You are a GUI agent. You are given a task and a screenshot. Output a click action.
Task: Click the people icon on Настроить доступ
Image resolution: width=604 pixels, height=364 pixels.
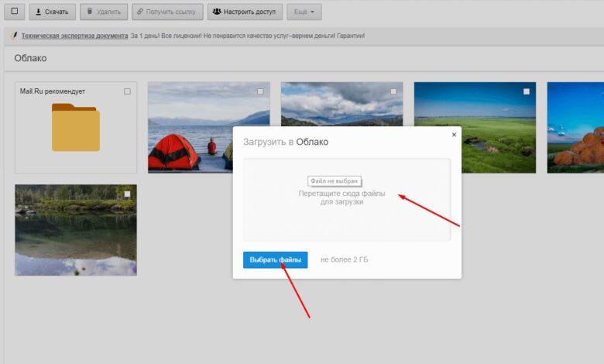(x=217, y=12)
